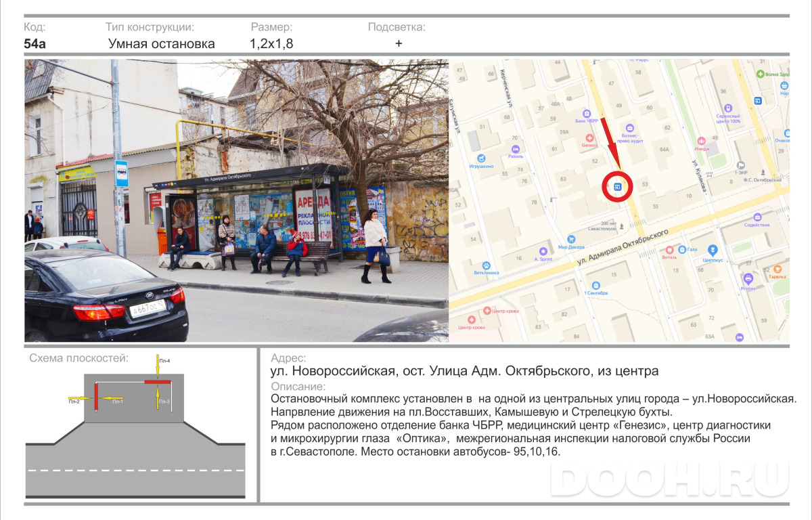The image size is (812, 520).
Task: Click the plus sign under Подсветка
Action: coord(399,43)
